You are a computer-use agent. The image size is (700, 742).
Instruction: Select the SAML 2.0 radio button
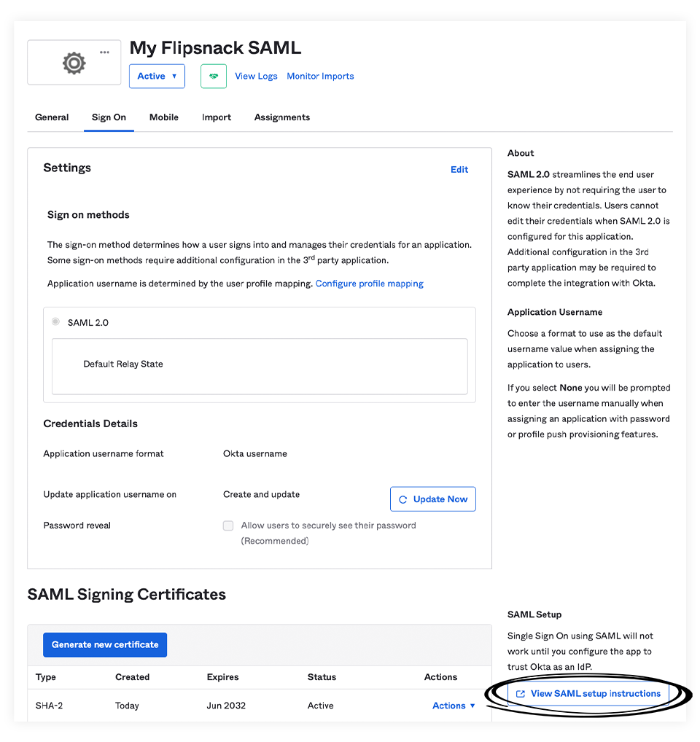click(x=56, y=321)
